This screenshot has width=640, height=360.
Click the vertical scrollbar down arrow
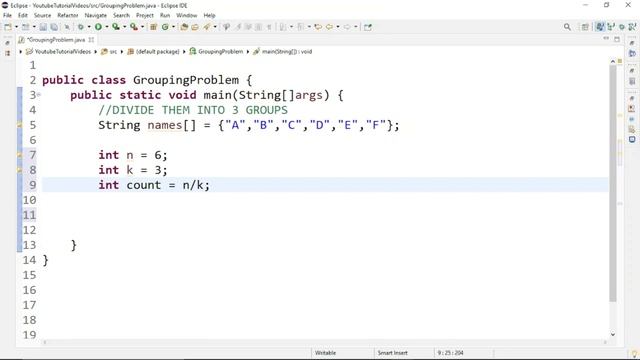coord(613,334)
